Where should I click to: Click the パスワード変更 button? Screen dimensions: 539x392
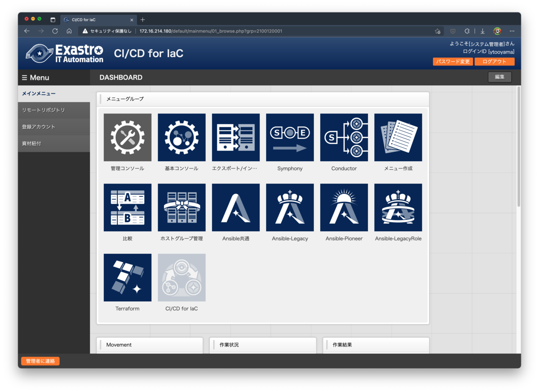(453, 62)
